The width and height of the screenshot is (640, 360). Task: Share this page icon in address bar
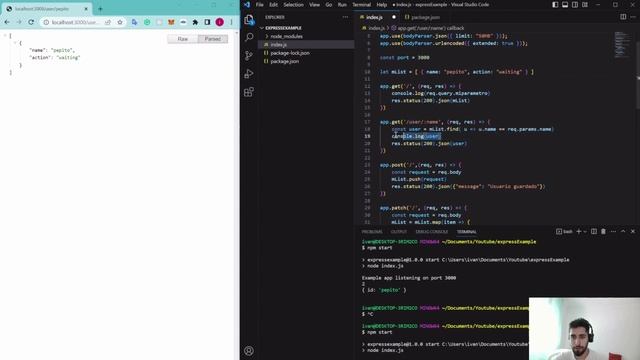pyautogui.click(x=108, y=22)
